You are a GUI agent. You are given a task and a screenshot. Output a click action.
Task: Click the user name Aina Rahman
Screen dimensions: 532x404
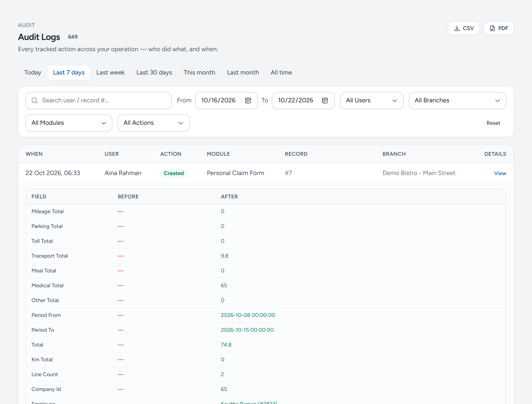click(123, 173)
